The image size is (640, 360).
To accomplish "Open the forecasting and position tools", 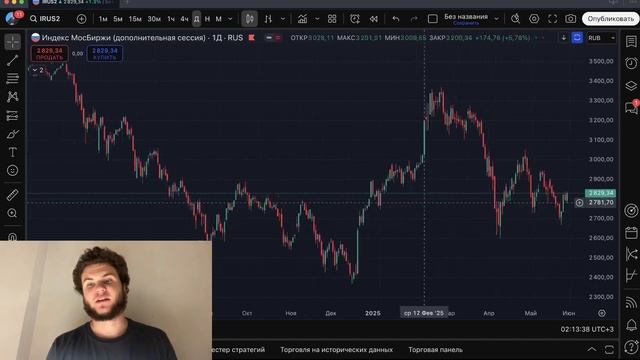I will [13, 116].
